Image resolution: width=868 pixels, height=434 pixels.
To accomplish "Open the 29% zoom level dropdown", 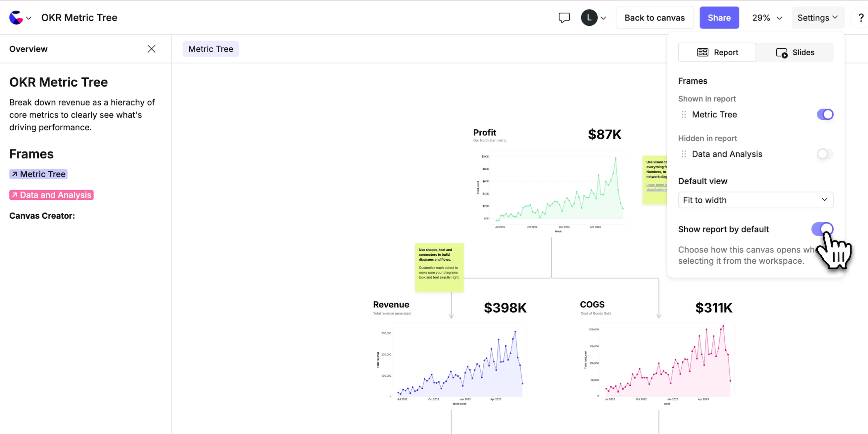I will (767, 18).
